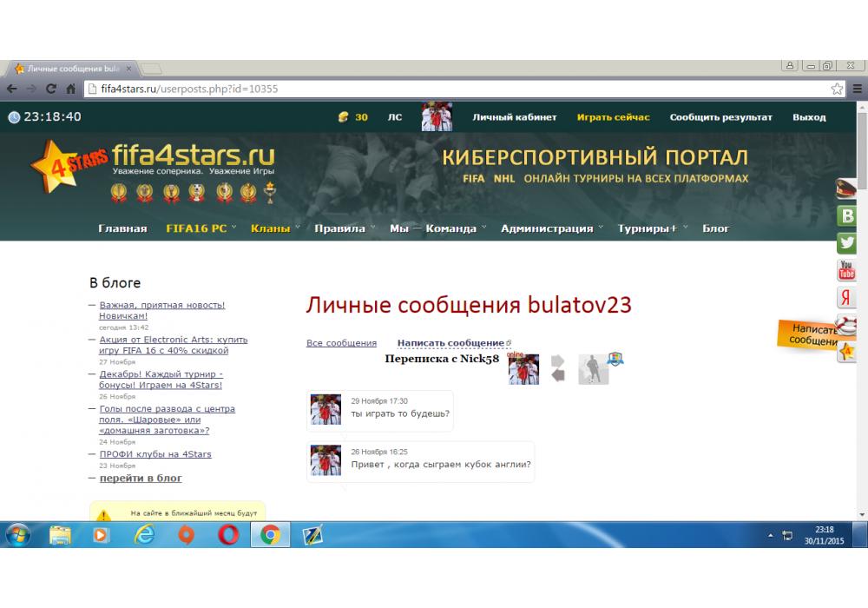
Task: Open the Турниры+ dropdown menu
Action: click(652, 228)
